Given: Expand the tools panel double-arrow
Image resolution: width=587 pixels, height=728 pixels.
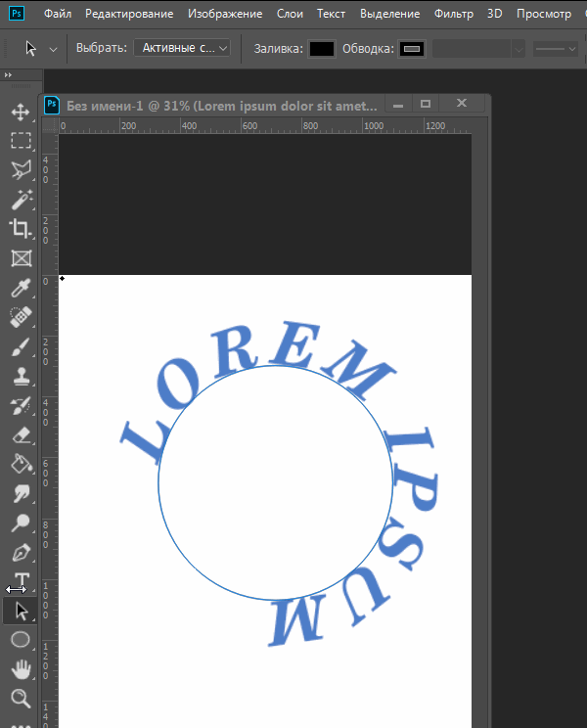Looking at the screenshot, I should click(x=8, y=74).
